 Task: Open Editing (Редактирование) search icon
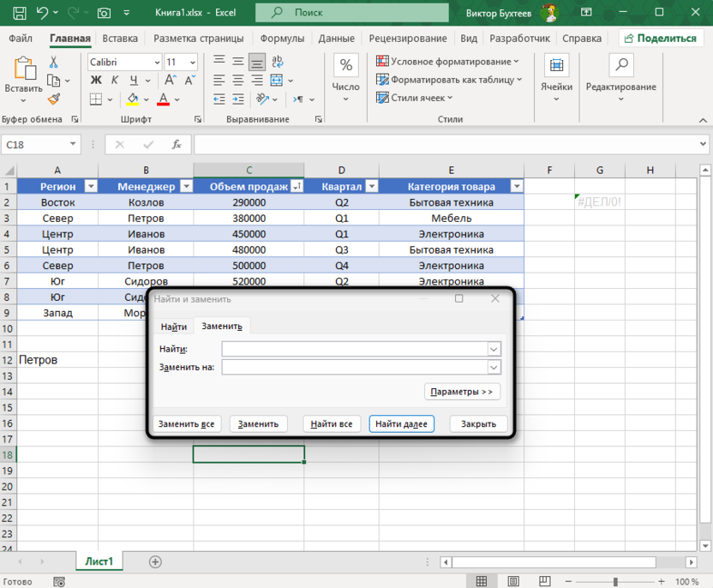(620, 67)
